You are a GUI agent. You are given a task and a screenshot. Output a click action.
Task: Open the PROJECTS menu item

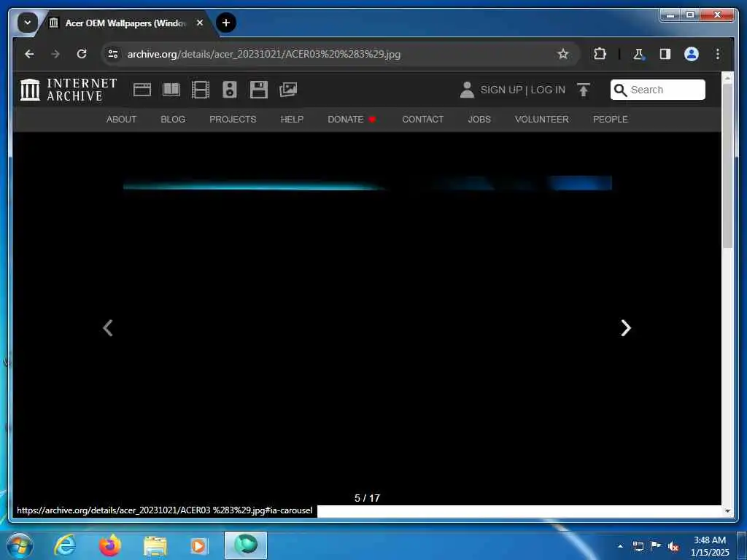coord(233,119)
